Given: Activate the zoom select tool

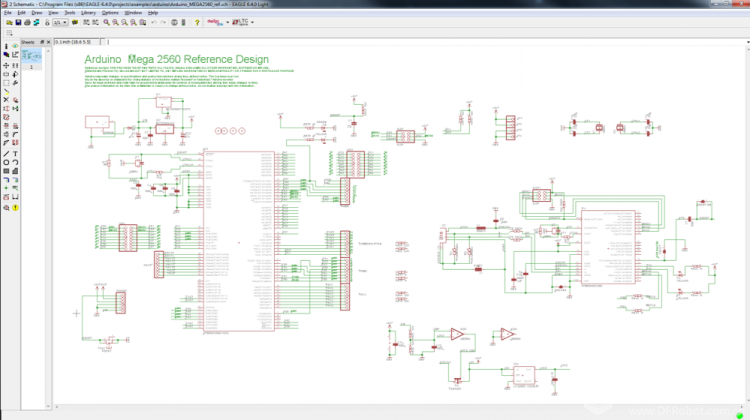Looking at the screenshot, I should tap(143, 22).
